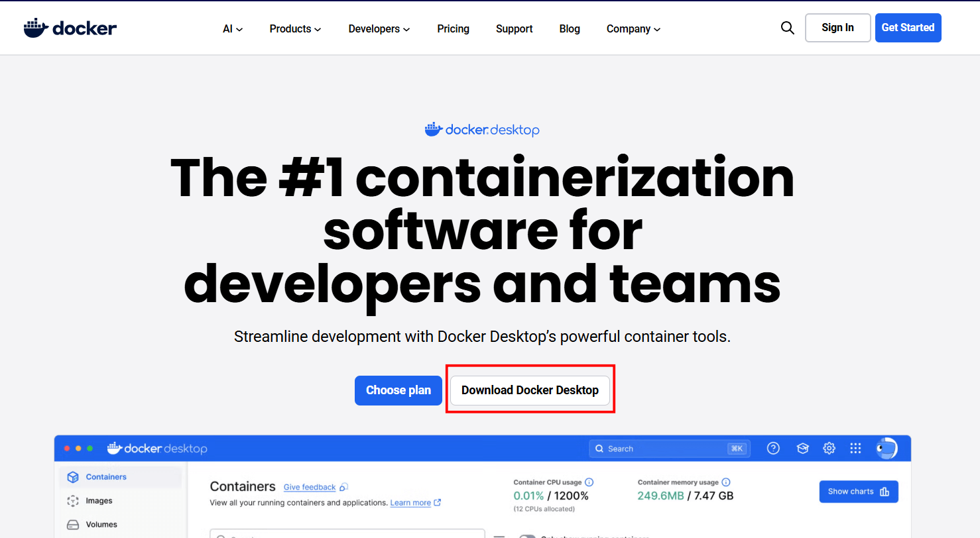Open the Blog page
The image size is (980, 538).
[x=570, y=28]
